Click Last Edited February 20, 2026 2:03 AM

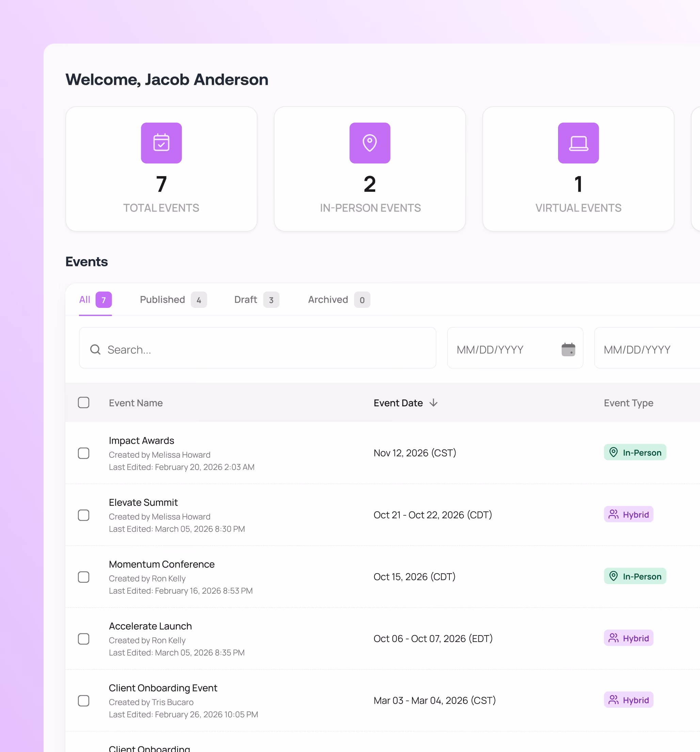181,467
